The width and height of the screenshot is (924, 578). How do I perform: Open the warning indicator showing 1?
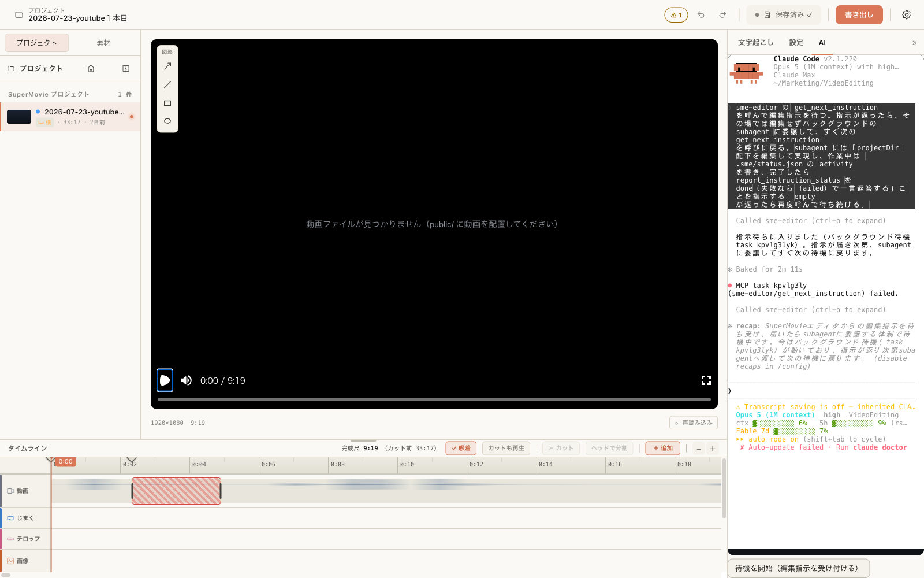(x=676, y=15)
